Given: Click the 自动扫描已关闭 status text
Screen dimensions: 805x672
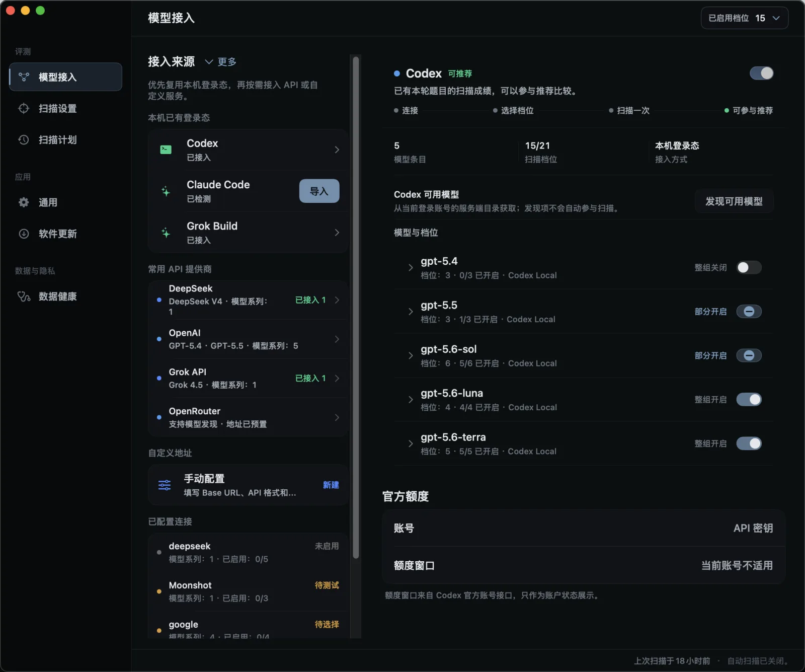Looking at the screenshot, I should tap(759, 661).
